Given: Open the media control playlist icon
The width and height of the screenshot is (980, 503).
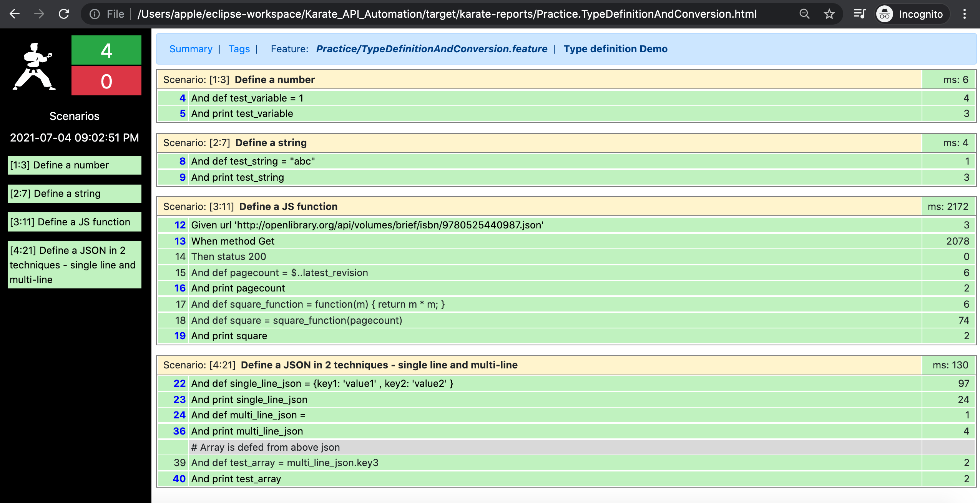Looking at the screenshot, I should (x=859, y=14).
